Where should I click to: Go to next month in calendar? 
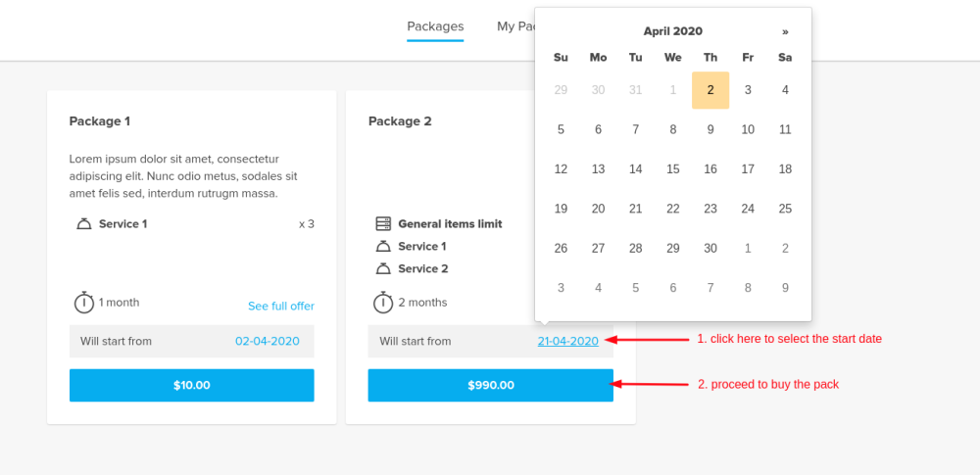click(785, 31)
